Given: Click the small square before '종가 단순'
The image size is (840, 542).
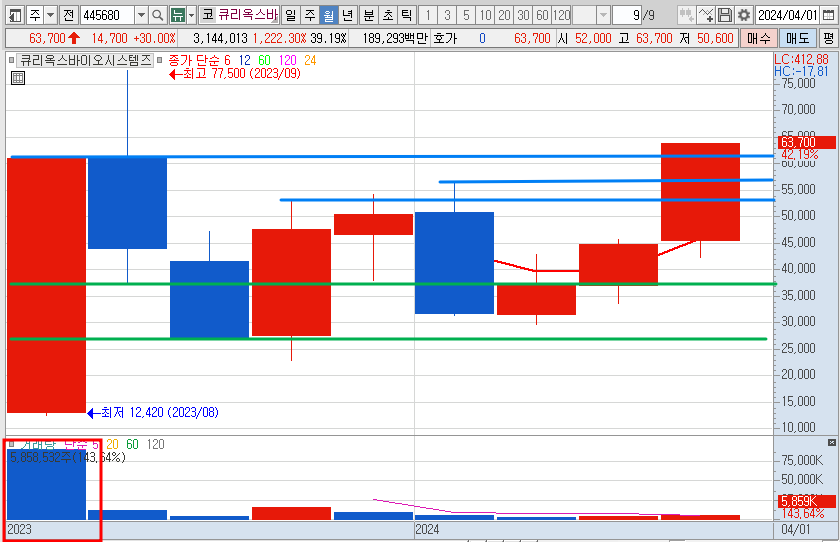Looking at the screenshot, I should tap(159, 60).
